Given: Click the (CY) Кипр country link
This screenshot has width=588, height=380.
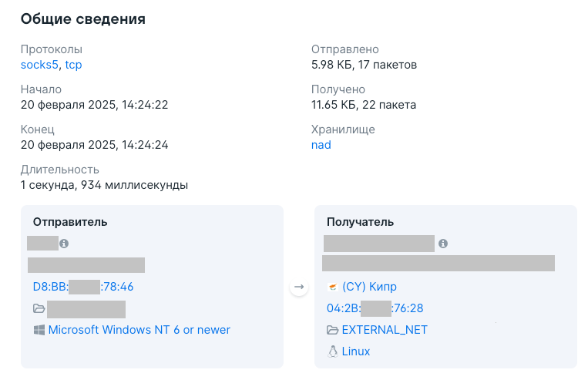Looking at the screenshot, I should coord(369,287).
